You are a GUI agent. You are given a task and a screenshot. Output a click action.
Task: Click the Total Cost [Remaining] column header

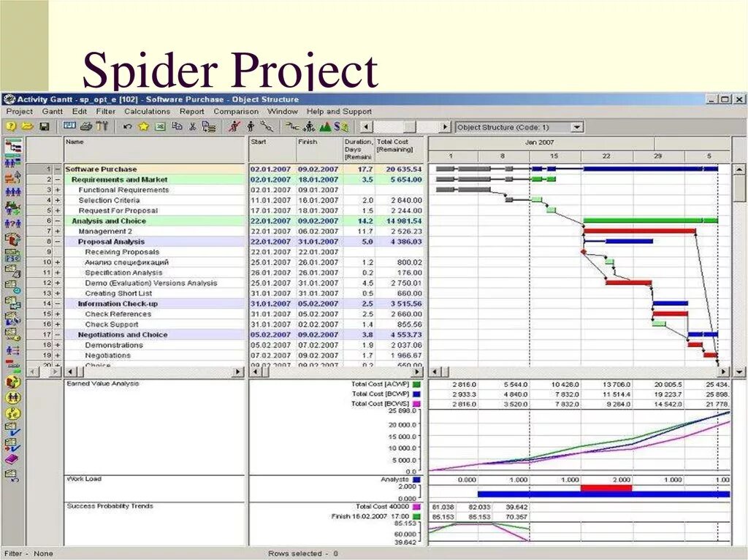pyautogui.click(x=400, y=149)
